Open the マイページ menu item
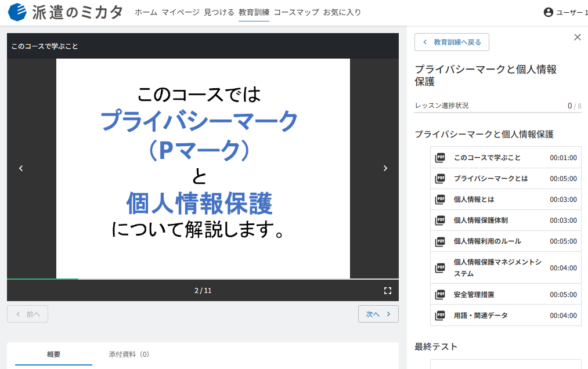This screenshot has width=588, height=369. 181,12
